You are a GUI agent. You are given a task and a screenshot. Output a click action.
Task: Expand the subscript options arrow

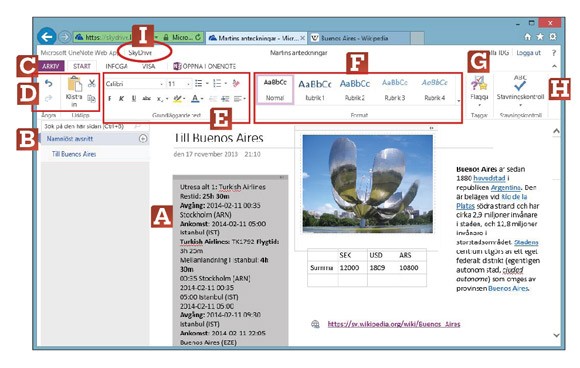pyautogui.click(x=167, y=99)
